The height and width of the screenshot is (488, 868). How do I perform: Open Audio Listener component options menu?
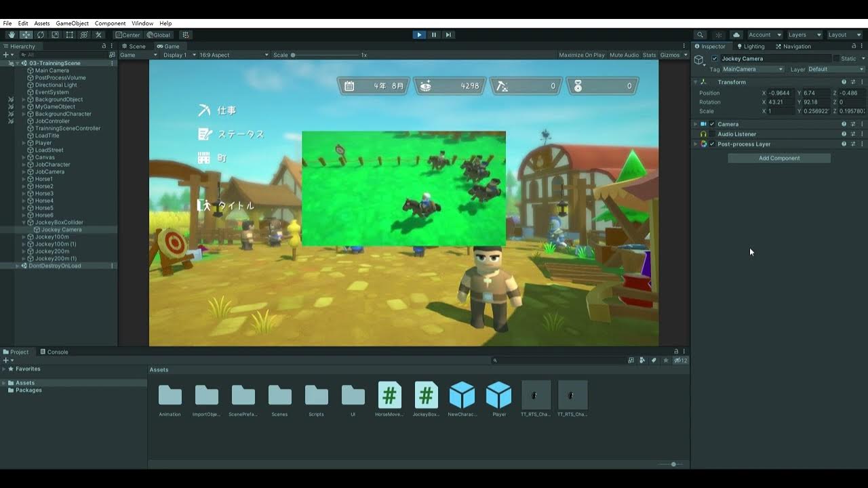[862, 134]
